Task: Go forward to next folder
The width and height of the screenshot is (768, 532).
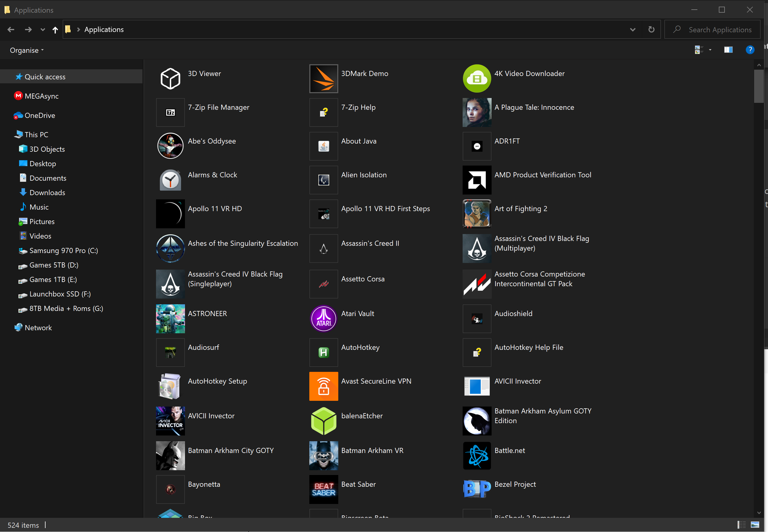Action: 28,30
